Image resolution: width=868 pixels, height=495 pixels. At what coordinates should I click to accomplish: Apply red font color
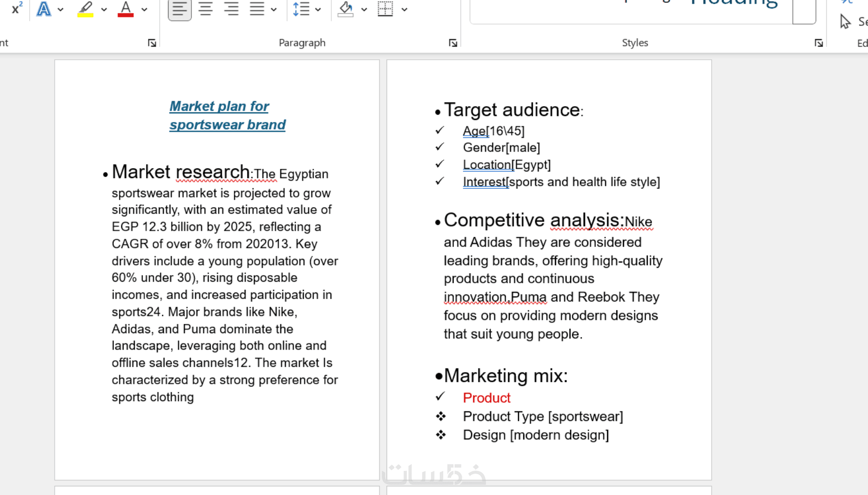(126, 9)
